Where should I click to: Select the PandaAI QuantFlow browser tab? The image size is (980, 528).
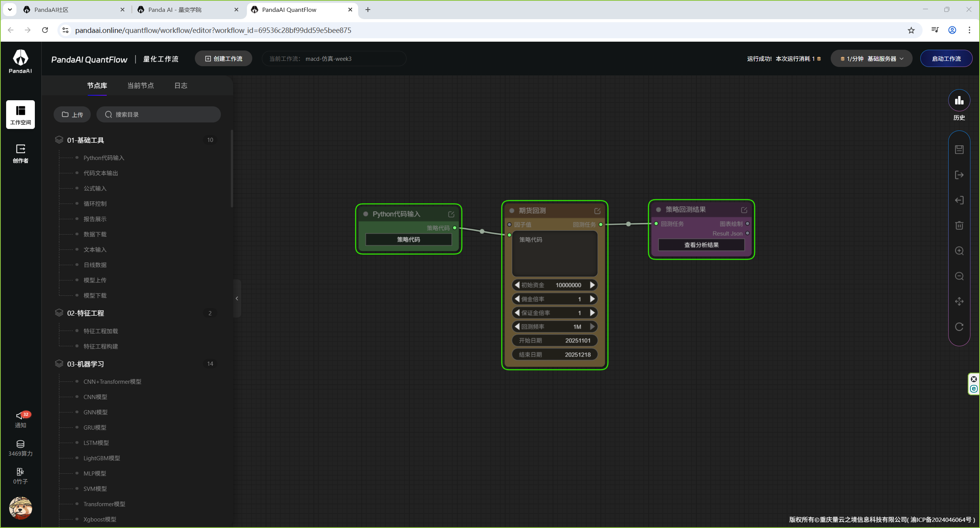pos(302,10)
